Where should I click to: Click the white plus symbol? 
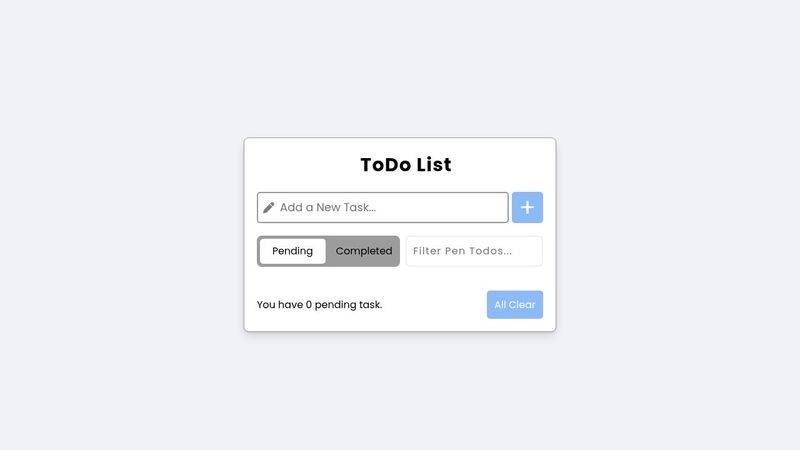[x=527, y=207]
